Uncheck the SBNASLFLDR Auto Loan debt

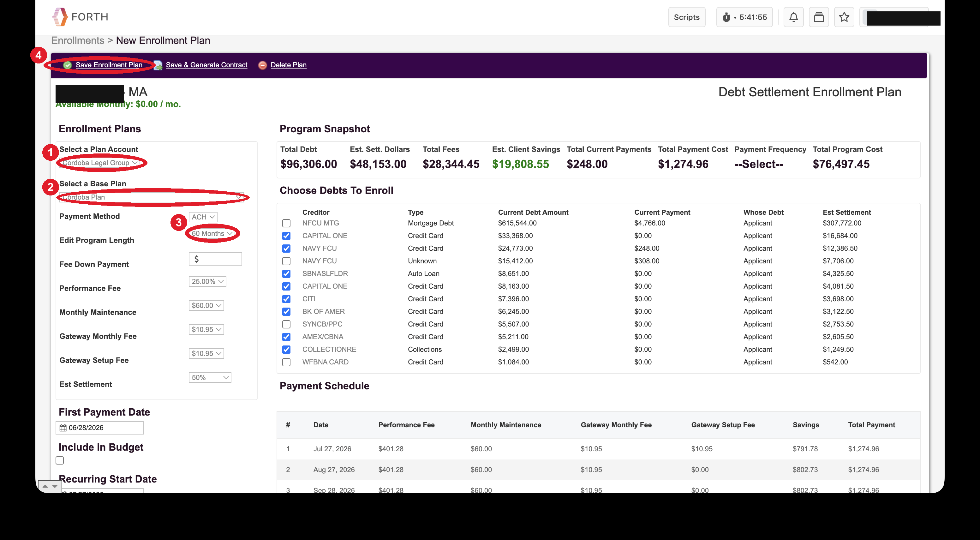click(x=286, y=273)
